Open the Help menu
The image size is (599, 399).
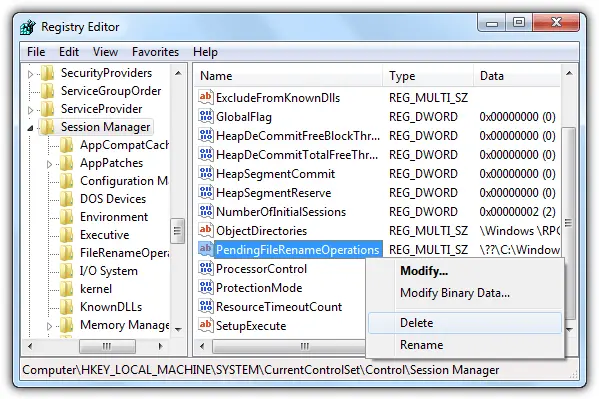205,52
